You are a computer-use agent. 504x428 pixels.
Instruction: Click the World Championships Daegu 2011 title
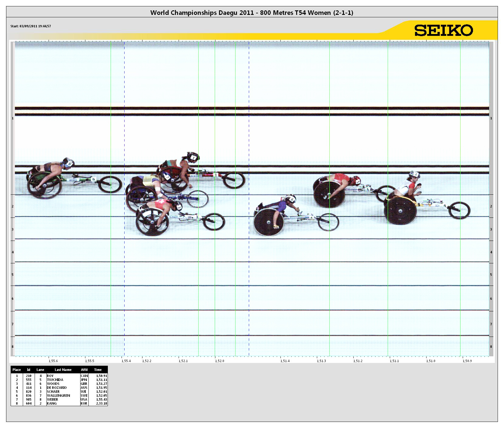[x=252, y=12]
